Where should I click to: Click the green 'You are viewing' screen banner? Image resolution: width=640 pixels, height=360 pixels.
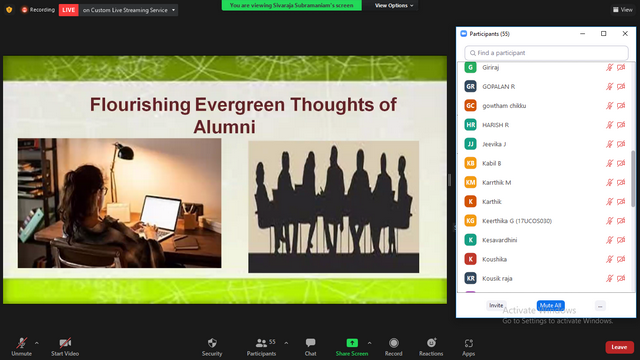[291, 5]
